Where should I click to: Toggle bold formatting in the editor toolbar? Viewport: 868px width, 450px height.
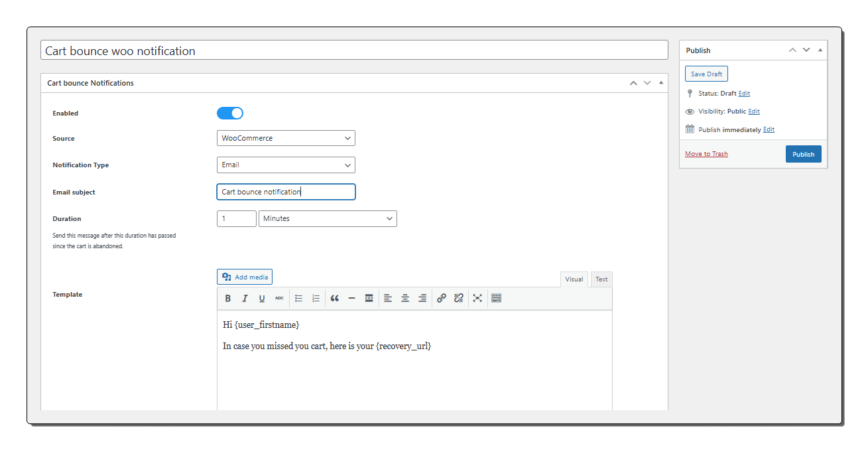[227, 299]
